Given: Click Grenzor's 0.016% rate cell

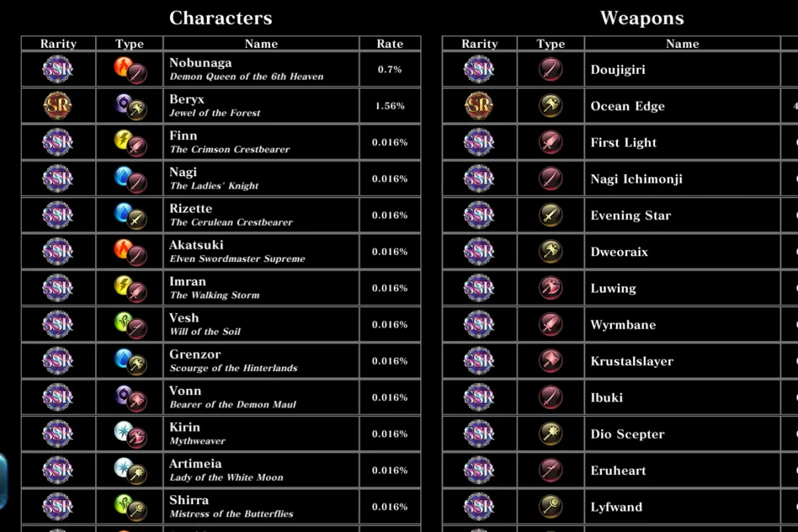Looking at the screenshot, I should [390, 361].
